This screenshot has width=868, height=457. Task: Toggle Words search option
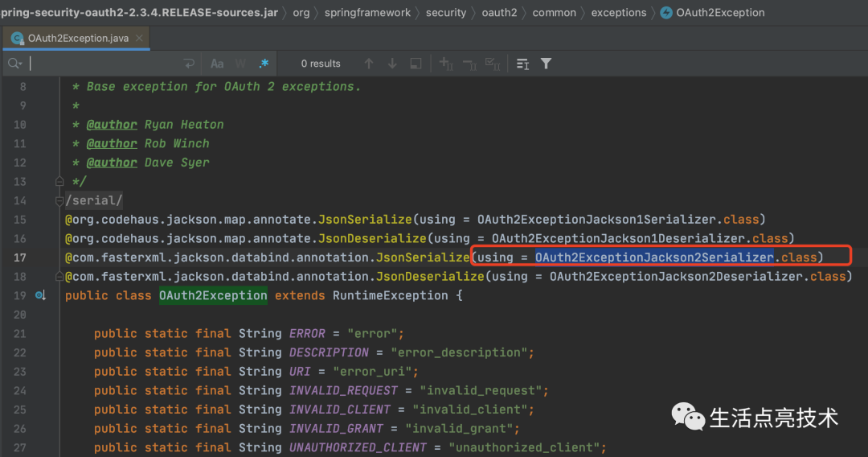point(240,64)
